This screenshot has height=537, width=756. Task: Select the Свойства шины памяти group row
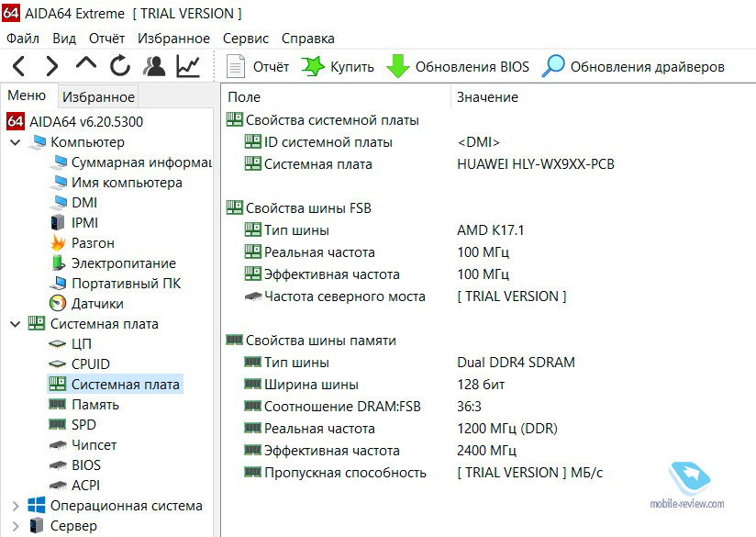(x=311, y=341)
